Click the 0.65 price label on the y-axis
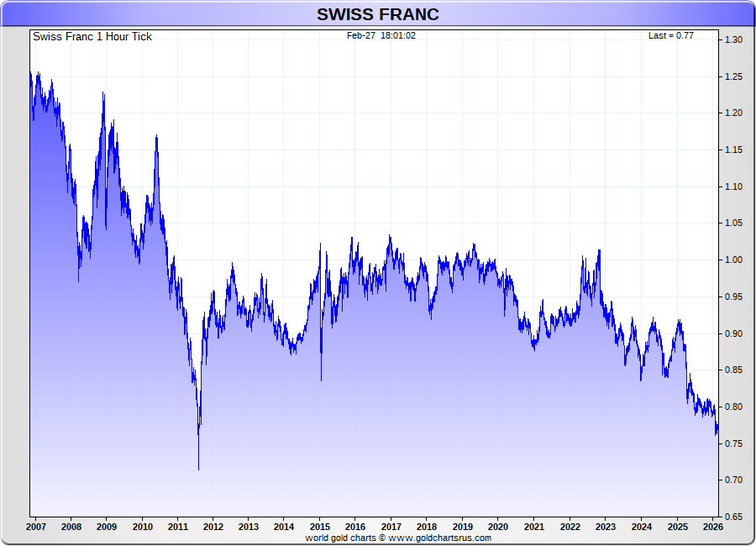The width and height of the screenshot is (756, 546). [734, 517]
